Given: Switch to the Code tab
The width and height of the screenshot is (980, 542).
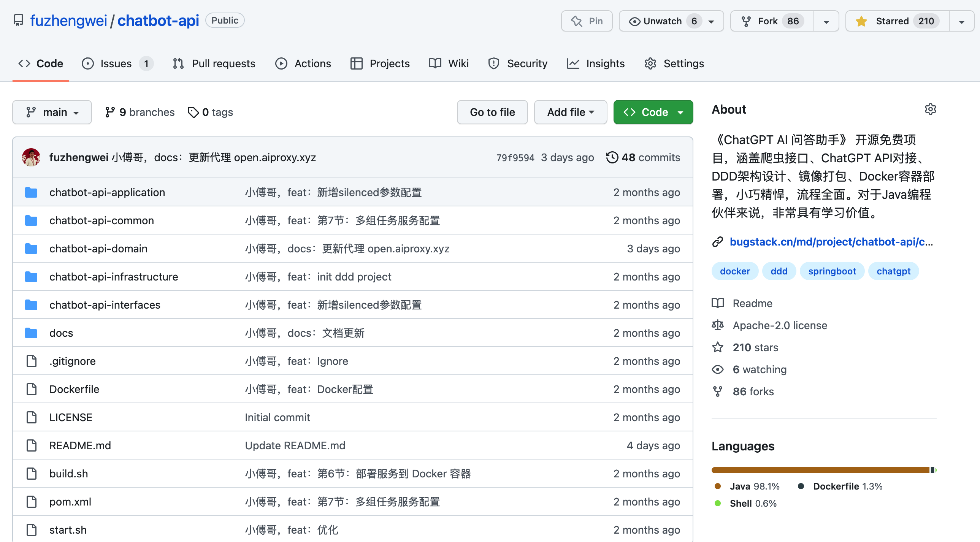Looking at the screenshot, I should click(x=41, y=63).
